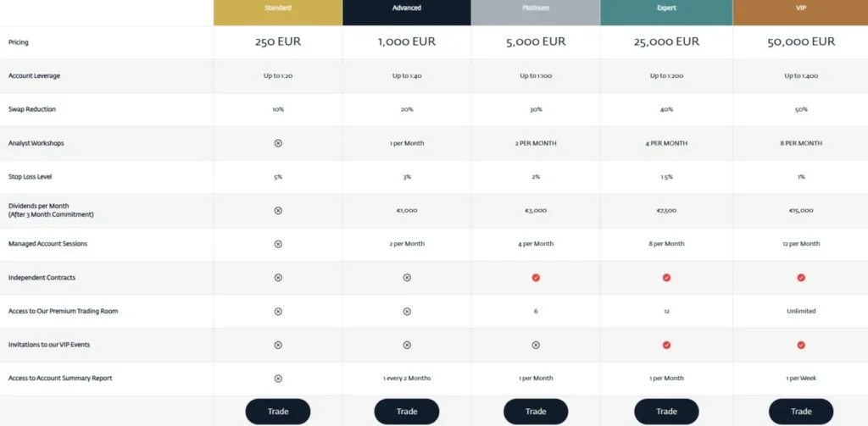Click the Standard column's Analyst Workshops X icon

point(278,143)
